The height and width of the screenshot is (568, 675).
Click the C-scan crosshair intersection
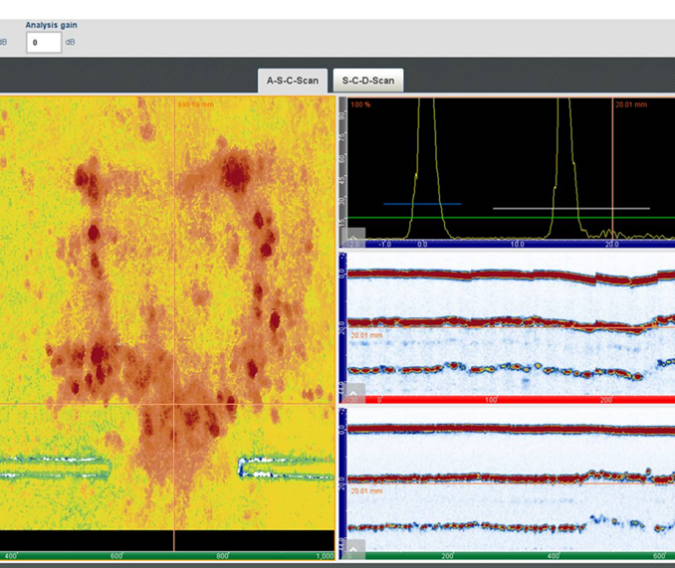pyautogui.click(x=174, y=404)
